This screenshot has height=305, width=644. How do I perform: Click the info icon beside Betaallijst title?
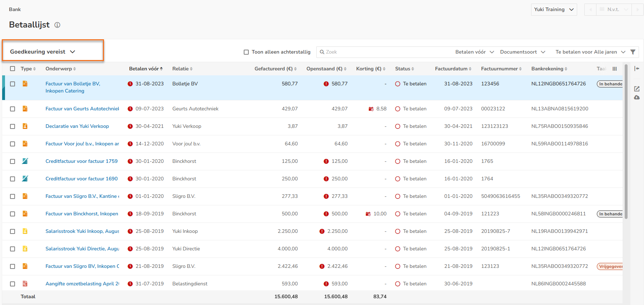[x=57, y=25]
